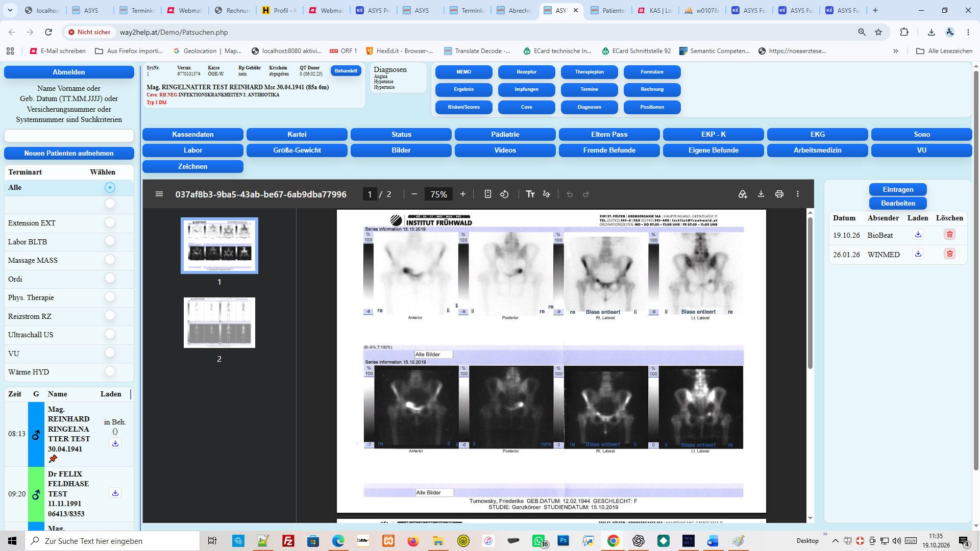
Task: Download the WINMED finding from 26.01.26
Action: click(x=918, y=254)
